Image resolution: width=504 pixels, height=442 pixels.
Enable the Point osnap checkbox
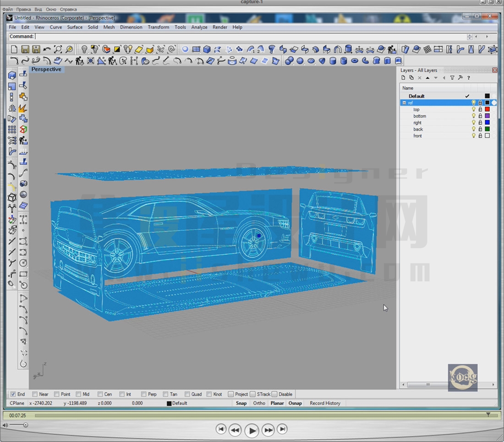pos(56,394)
